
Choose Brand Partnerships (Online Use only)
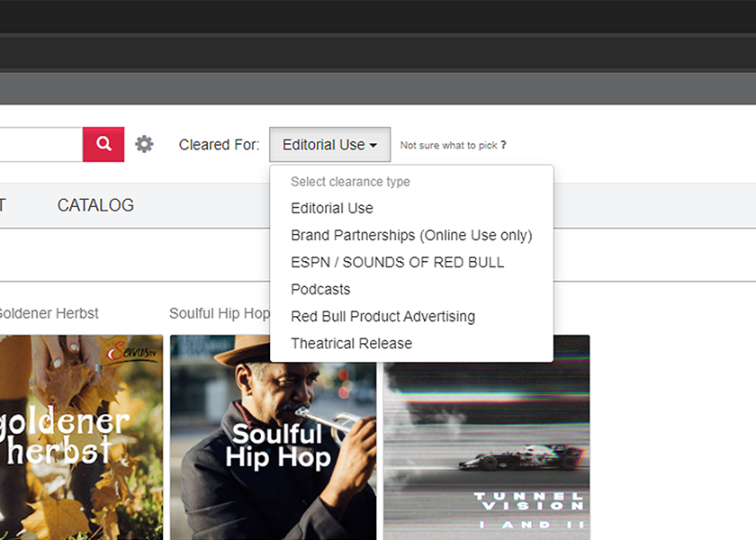(411, 235)
